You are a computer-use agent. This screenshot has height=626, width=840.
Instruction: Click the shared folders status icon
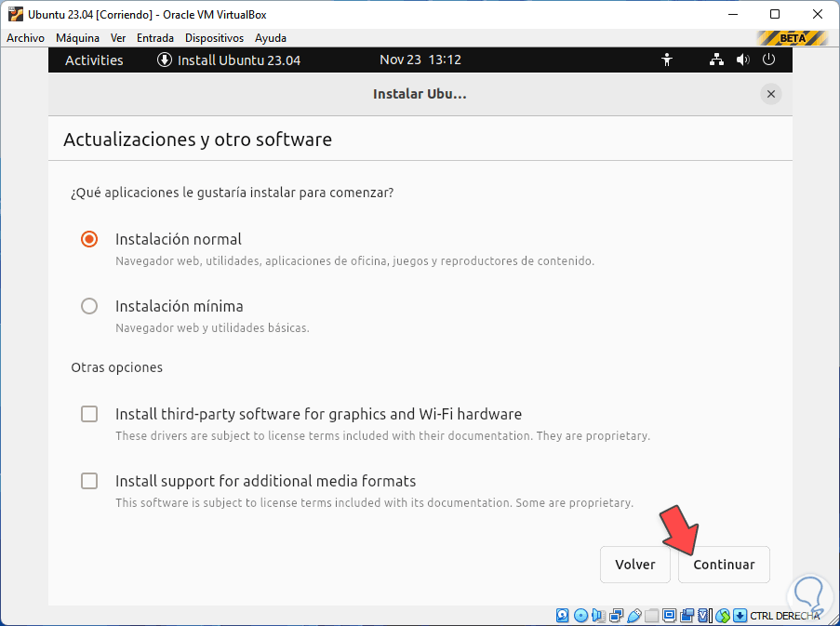click(651, 615)
